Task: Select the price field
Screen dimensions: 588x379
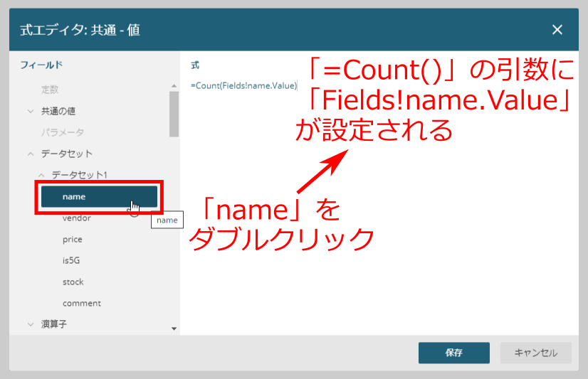Action: pos(73,240)
